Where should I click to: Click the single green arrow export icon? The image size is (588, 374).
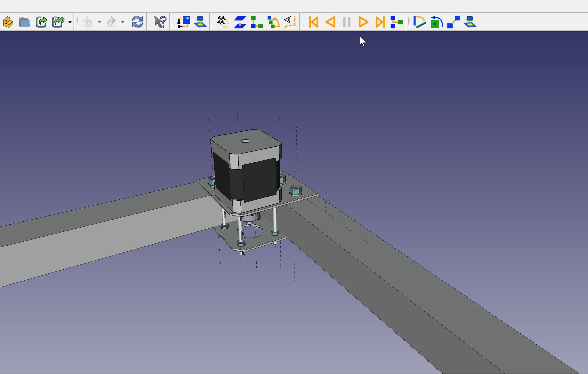[x=41, y=22]
